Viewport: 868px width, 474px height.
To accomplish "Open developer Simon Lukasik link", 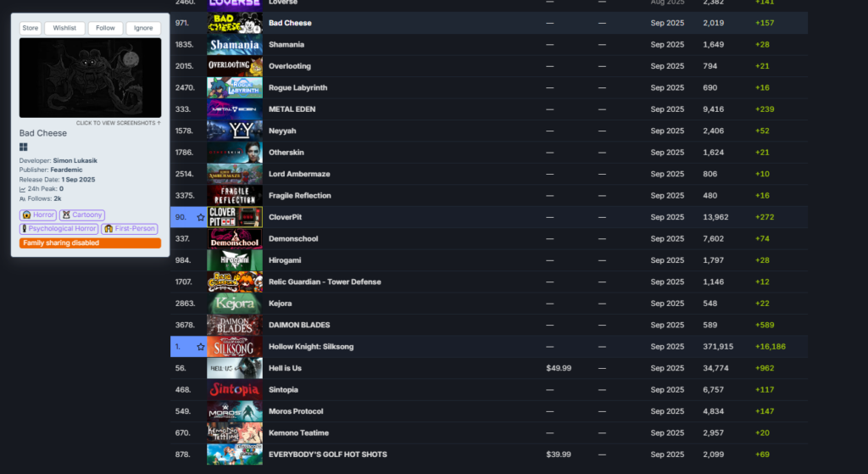I will click(x=75, y=160).
